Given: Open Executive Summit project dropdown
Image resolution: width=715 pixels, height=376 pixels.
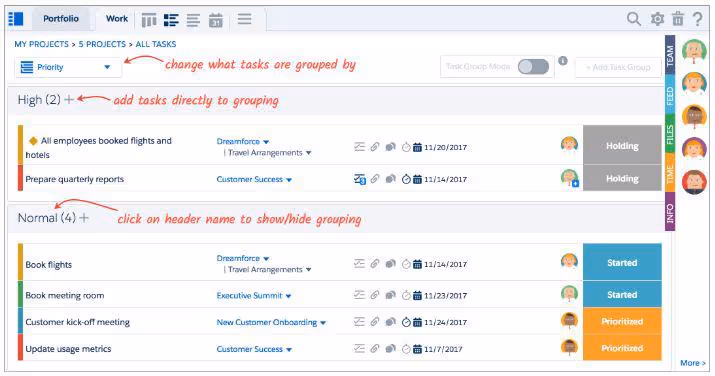Looking at the screenshot, I should [254, 296].
